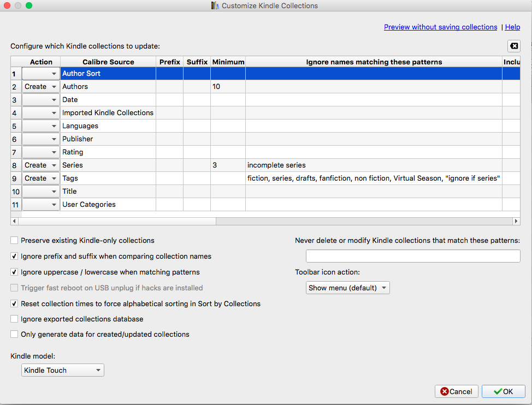Click the clear/backspace icon above table
The width and height of the screenshot is (532, 405).
pyautogui.click(x=513, y=46)
